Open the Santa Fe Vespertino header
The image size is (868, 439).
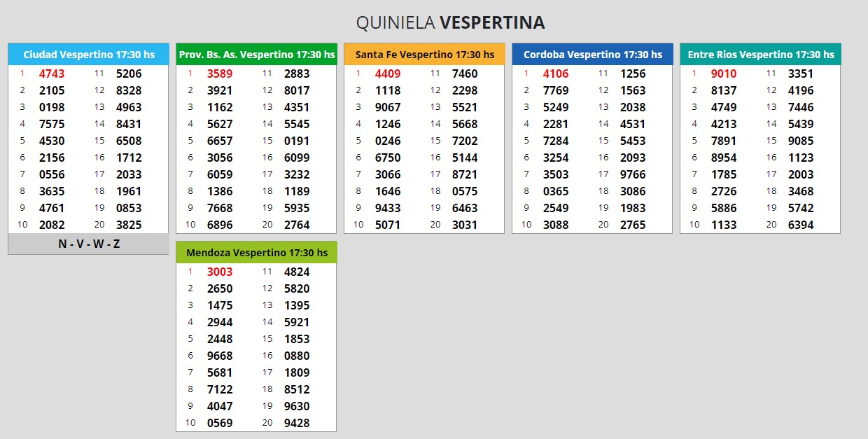click(424, 54)
